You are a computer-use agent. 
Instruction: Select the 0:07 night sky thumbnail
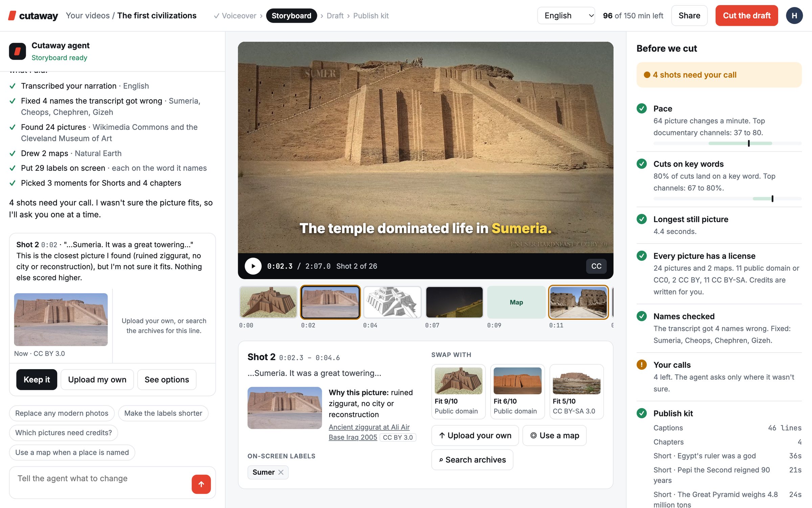point(454,302)
